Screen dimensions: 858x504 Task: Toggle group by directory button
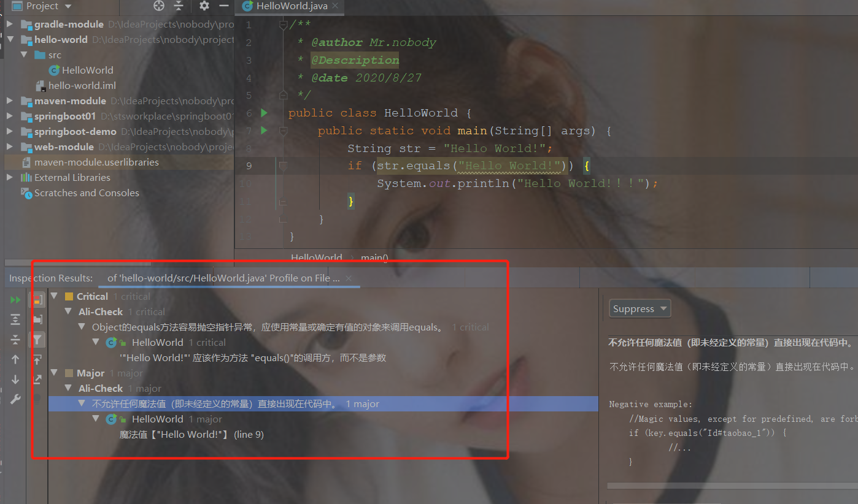point(37,319)
